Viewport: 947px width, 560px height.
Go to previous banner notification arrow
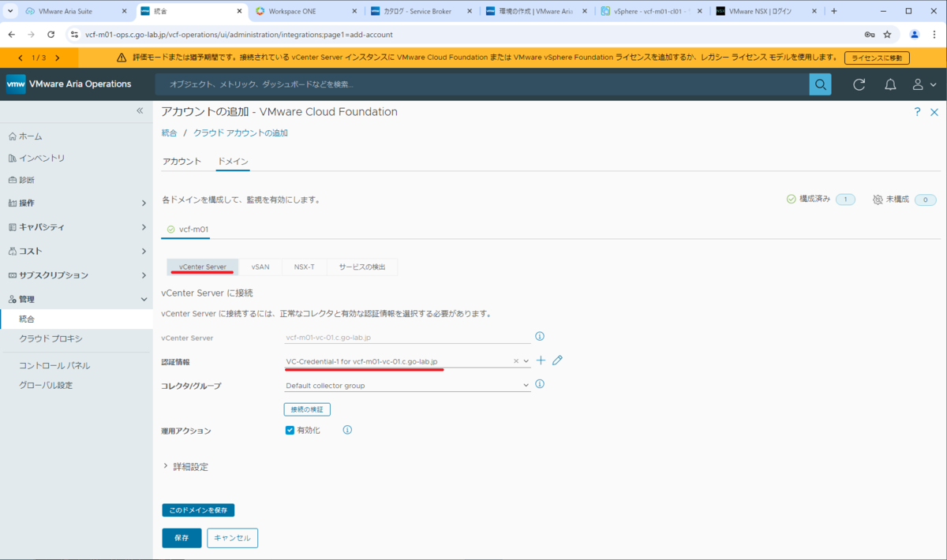click(21, 58)
